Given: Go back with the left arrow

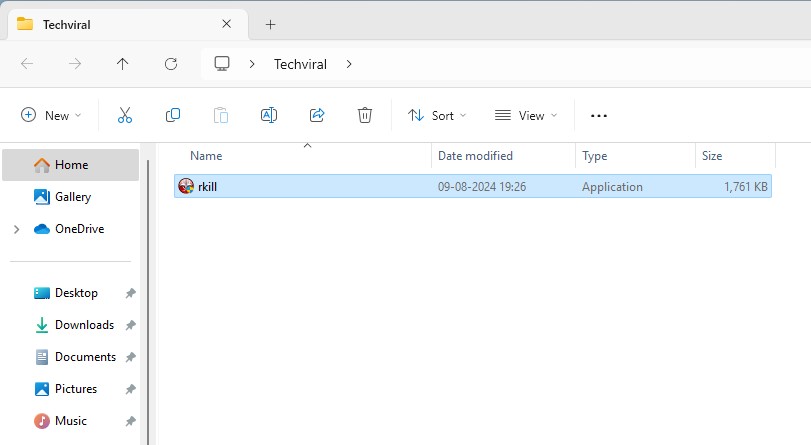Looking at the screenshot, I should click(x=27, y=64).
